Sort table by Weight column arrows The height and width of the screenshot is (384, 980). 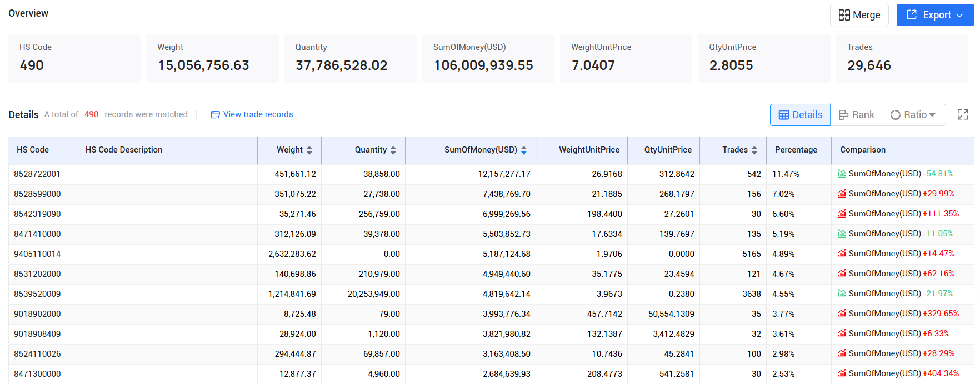pos(309,150)
